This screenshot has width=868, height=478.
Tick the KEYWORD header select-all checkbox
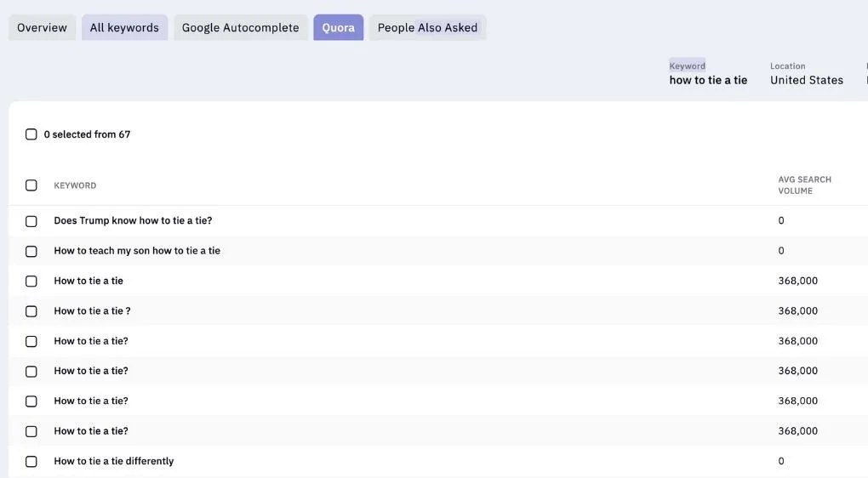click(31, 185)
